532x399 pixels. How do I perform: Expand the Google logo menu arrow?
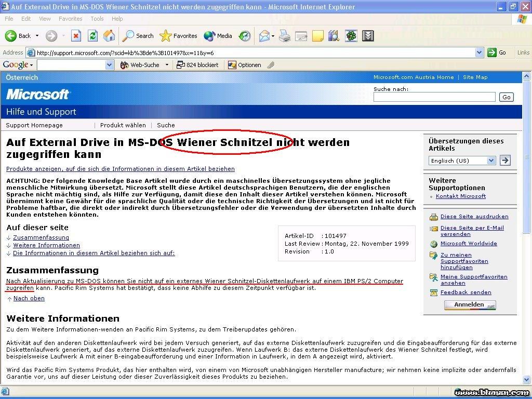(32, 65)
